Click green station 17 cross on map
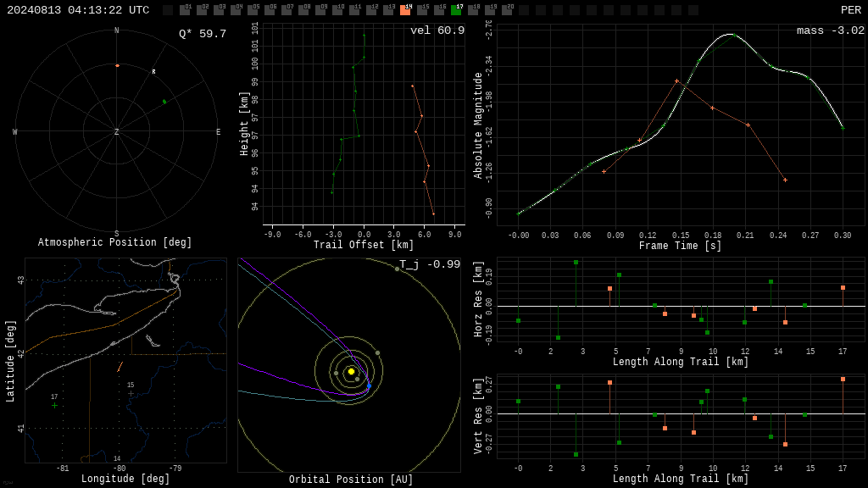Viewport: 868px width, 488px height. pyautogui.click(x=54, y=406)
